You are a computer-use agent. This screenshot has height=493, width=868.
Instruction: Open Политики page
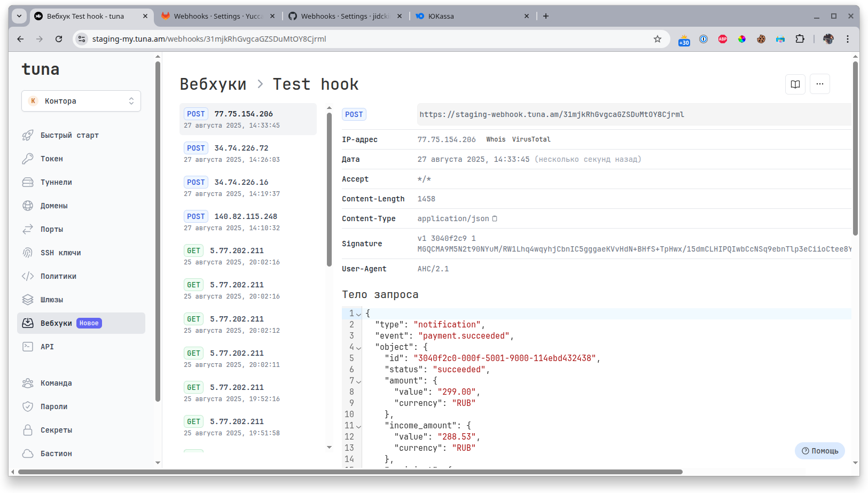click(x=81, y=276)
